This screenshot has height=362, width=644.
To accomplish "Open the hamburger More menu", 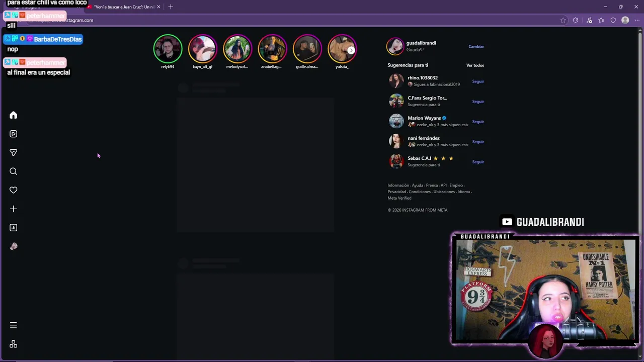I will (x=14, y=325).
